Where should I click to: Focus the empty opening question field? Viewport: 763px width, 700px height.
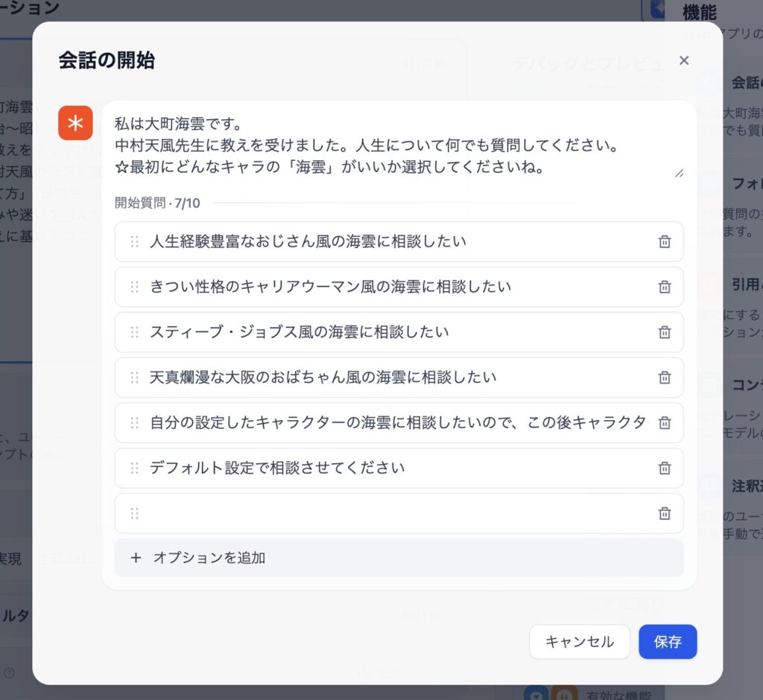pyautogui.click(x=399, y=513)
